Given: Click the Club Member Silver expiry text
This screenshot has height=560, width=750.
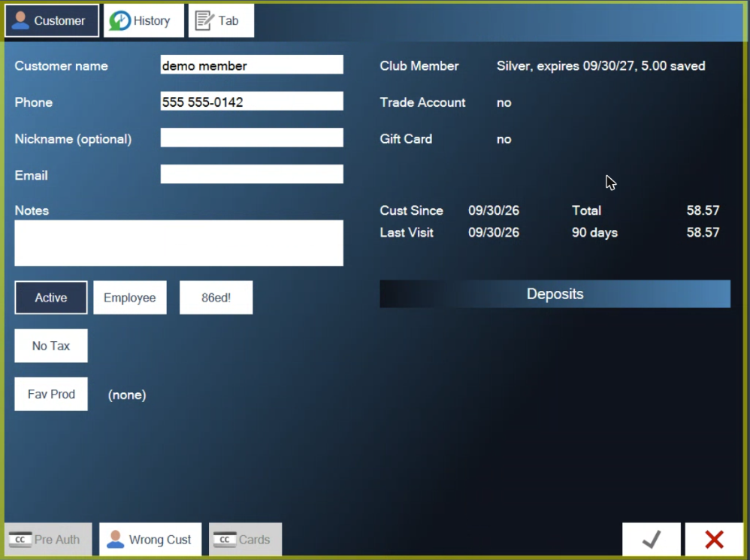Looking at the screenshot, I should click(600, 66).
